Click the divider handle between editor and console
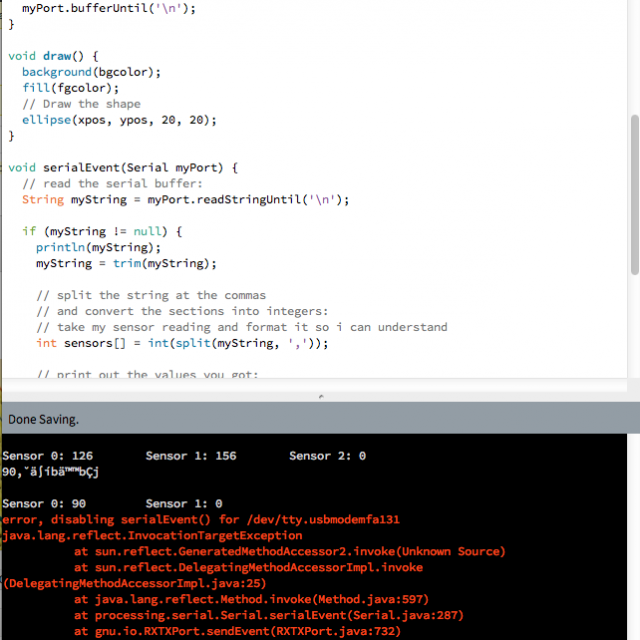 point(320,396)
